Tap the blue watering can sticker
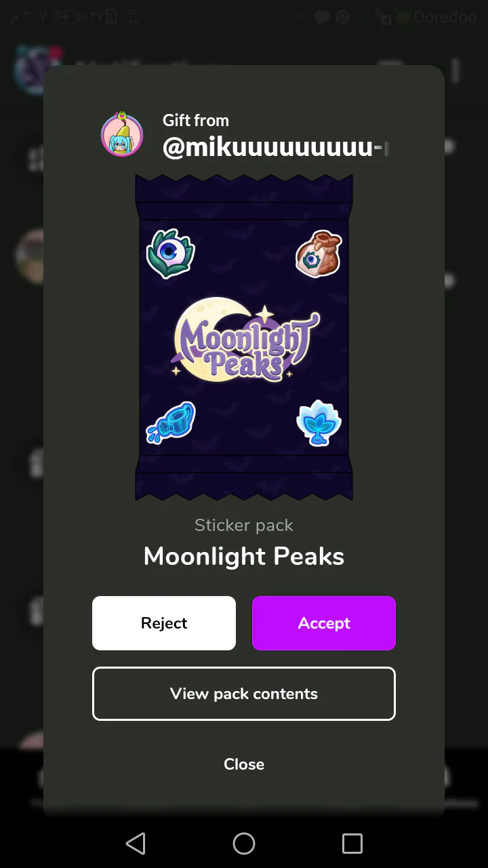The width and height of the screenshot is (488, 868). tap(171, 422)
